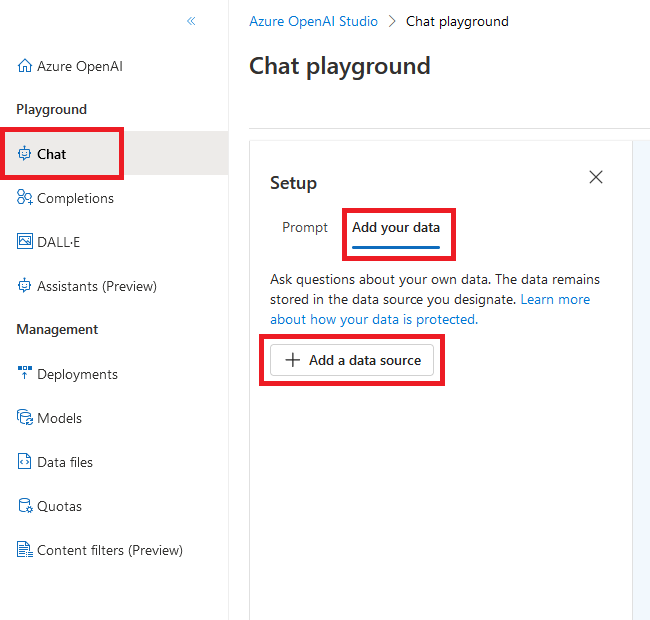This screenshot has height=620, width=650.
Task: Click the Completions icon in sidebar
Action: 25,198
